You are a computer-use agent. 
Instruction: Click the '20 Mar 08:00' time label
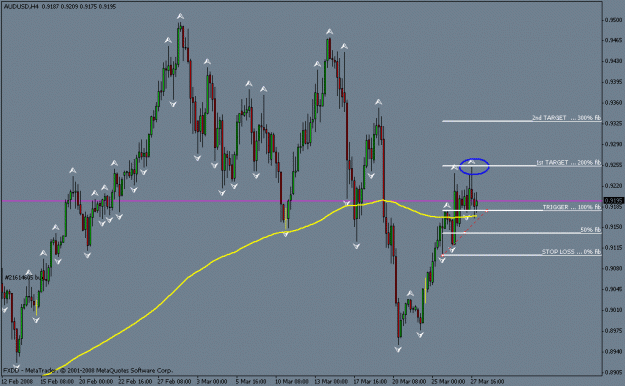point(409,381)
